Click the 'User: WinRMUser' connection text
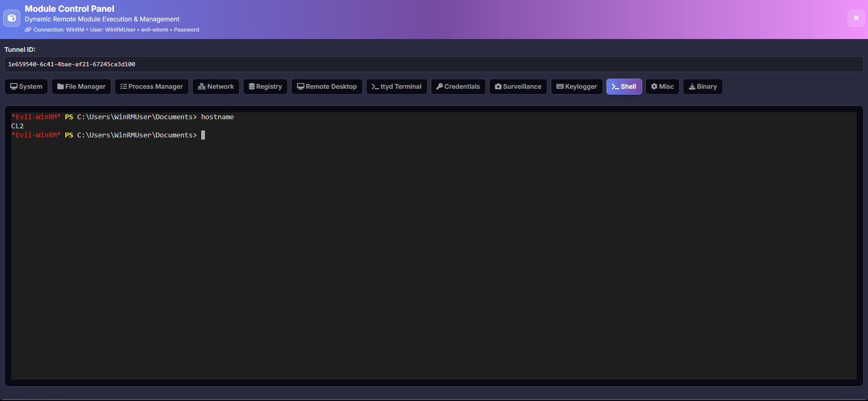Screen dimensions: 868x401 point(113,30)
